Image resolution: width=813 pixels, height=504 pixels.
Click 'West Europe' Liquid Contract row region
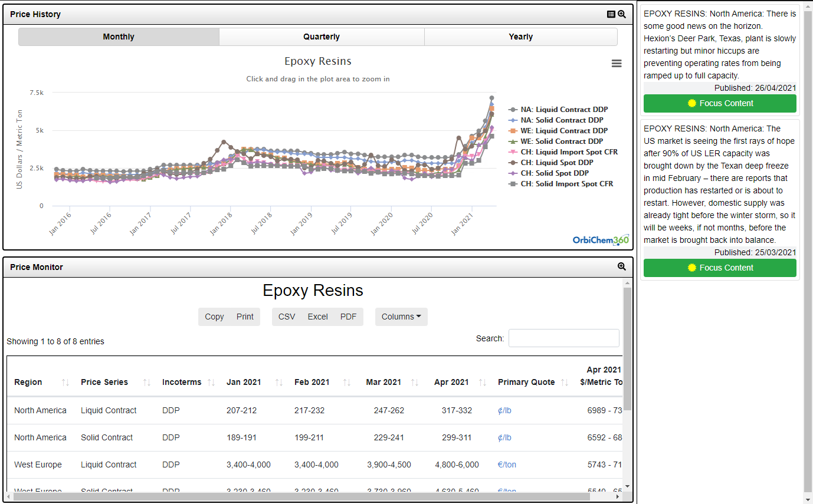(x=38, y=465)
